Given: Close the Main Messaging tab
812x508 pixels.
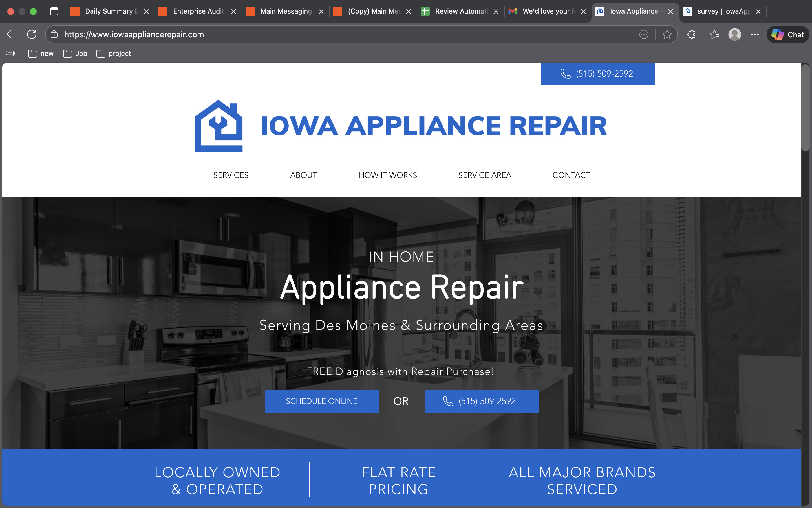Looking at the screenshot, I should [321, 11].
